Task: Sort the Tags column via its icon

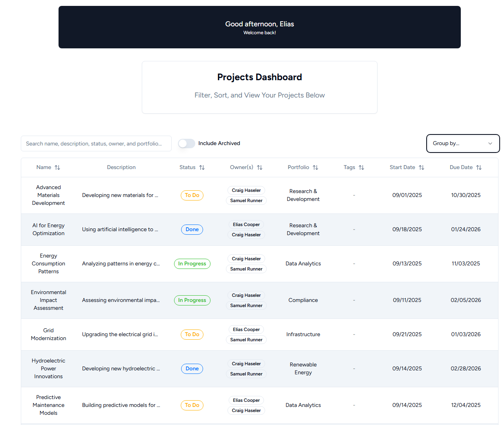Action: pyautogui.click(x=361, y=167)
